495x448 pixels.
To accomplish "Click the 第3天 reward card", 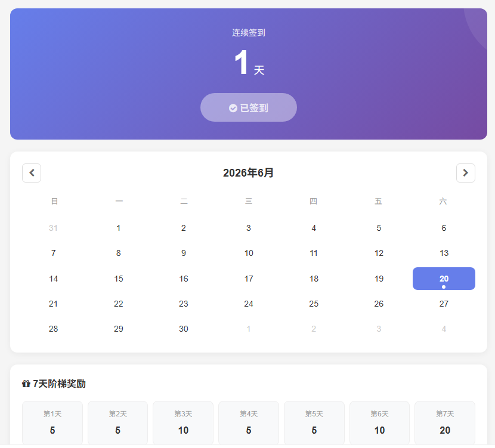I will [x=183, y=423].
